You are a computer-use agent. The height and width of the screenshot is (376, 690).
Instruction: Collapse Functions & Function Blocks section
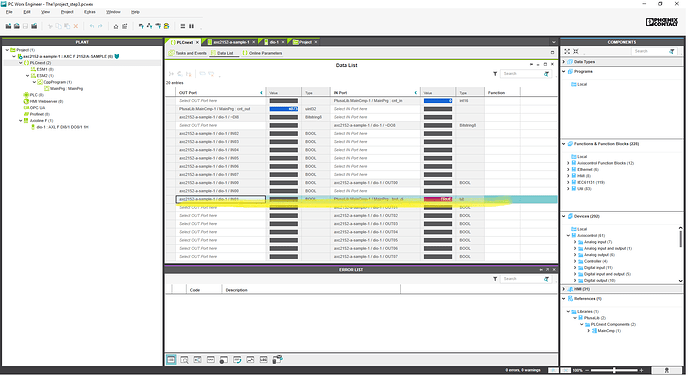(x=564, y=144)
